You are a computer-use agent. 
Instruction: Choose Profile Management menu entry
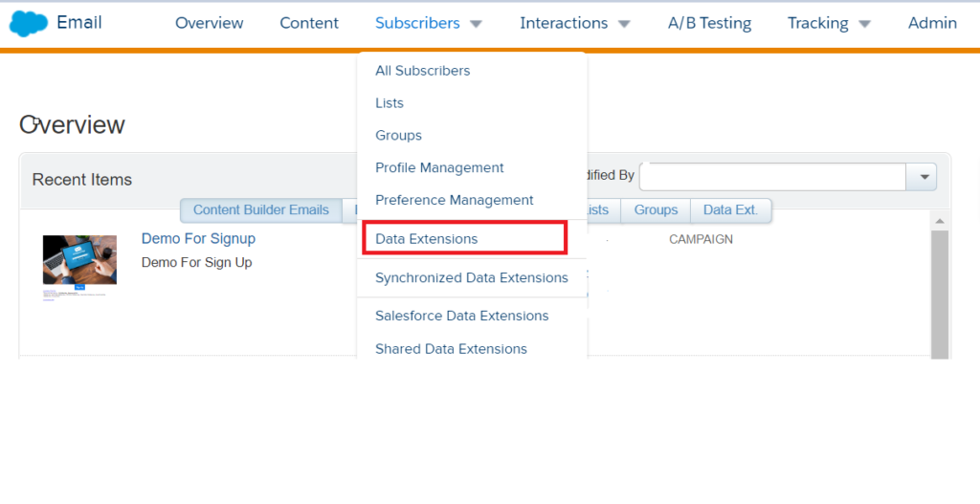click(x=439, y=168)
